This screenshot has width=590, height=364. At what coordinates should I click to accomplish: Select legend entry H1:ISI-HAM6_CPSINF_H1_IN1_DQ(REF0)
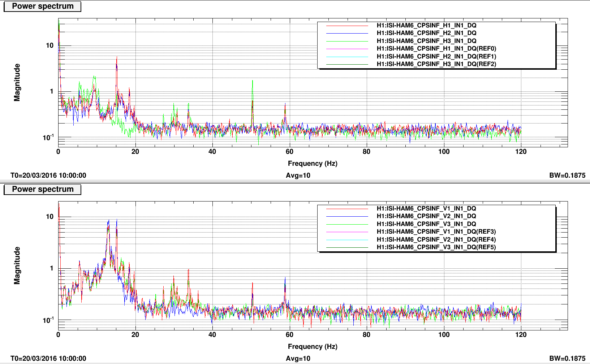[436, 48]
